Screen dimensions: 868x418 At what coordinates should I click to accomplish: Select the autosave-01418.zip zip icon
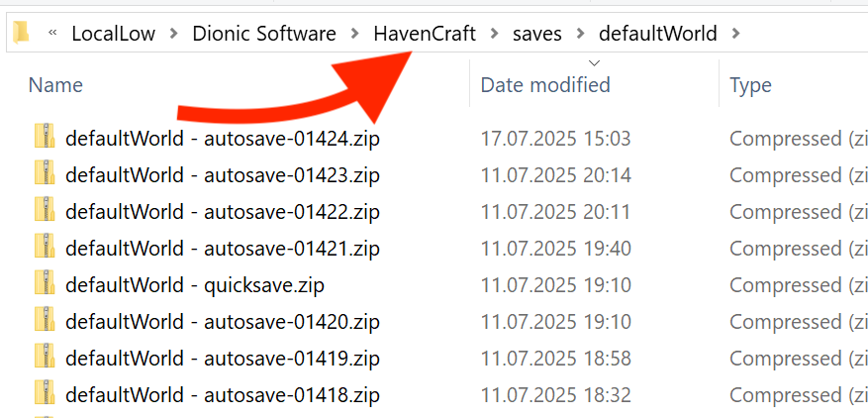45,392
